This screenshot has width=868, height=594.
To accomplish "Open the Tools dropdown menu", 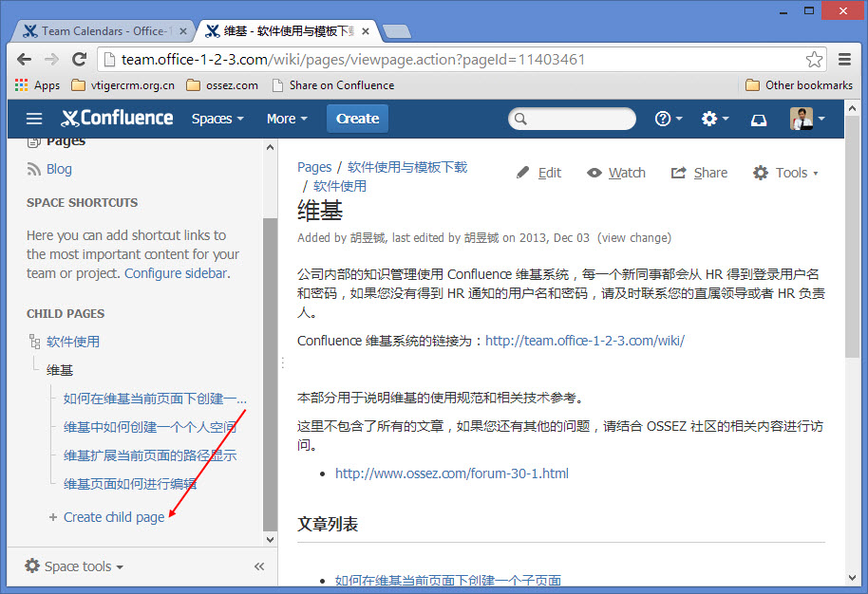I will click(x=785, y=173).
